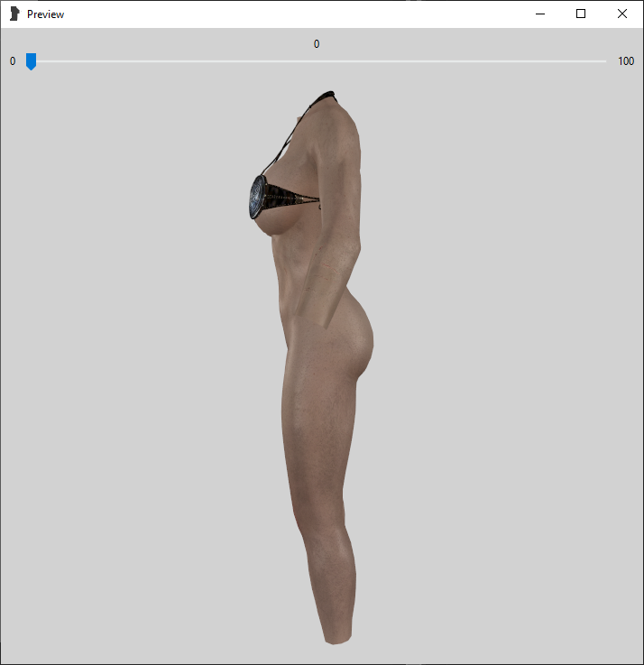Minimize the Preview window
Screen dimensions: 644x665
point(540,14)
